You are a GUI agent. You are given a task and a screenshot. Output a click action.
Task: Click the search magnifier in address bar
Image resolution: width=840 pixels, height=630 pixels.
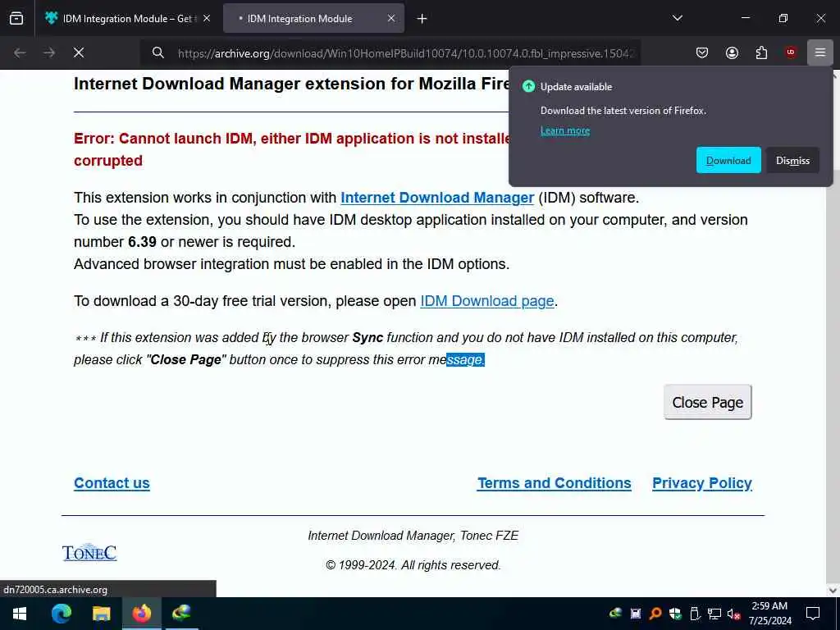(157, 52)
